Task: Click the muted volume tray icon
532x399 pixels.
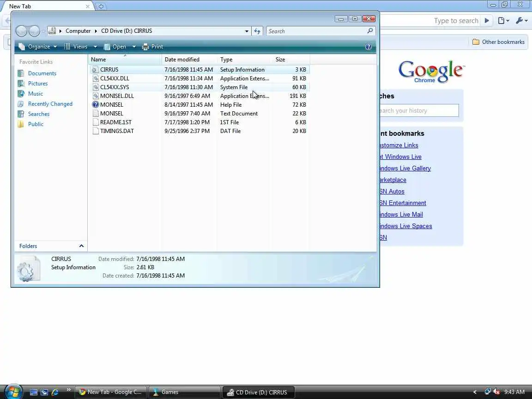Action: pos(496,392)
